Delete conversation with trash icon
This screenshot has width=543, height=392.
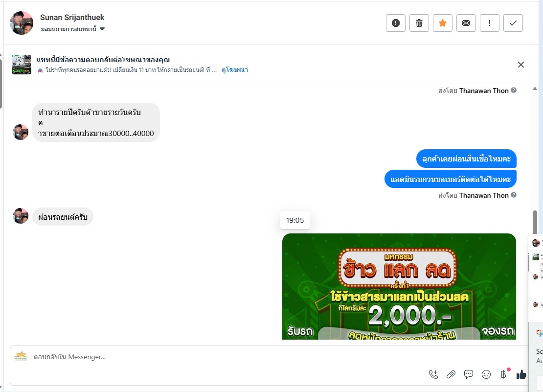coord(419,23)
